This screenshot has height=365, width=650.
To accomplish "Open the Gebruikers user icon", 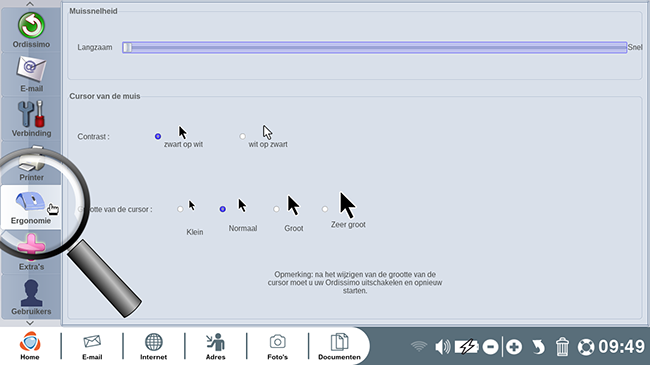I will coord(31,297).
